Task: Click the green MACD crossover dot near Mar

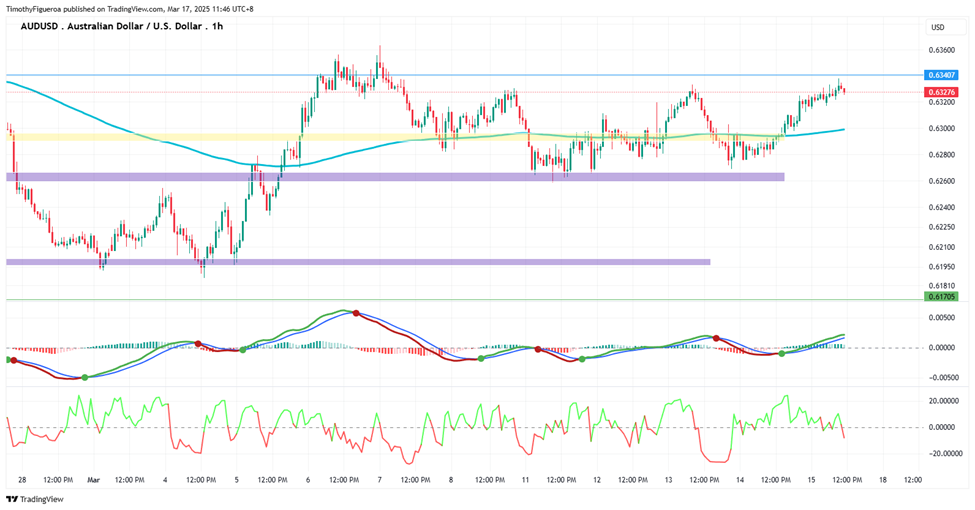Action: click(x=85, y=378)
